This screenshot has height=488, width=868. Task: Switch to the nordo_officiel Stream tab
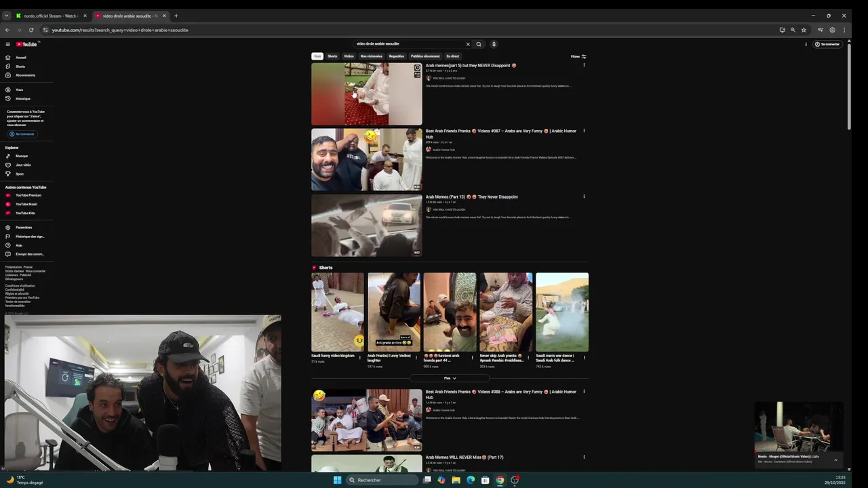(50, 16)
